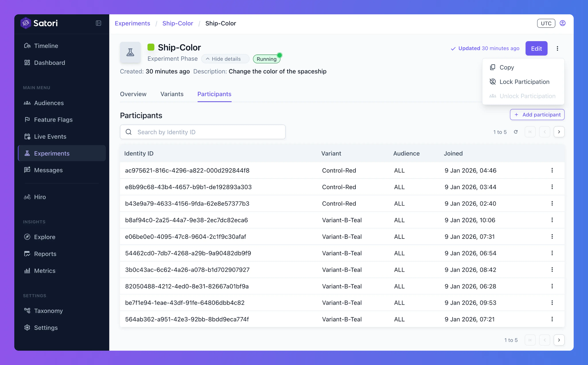This screenshot has height=365, width=588.
Task: Toggle the UTC timezone button
Action: (546, 23)
